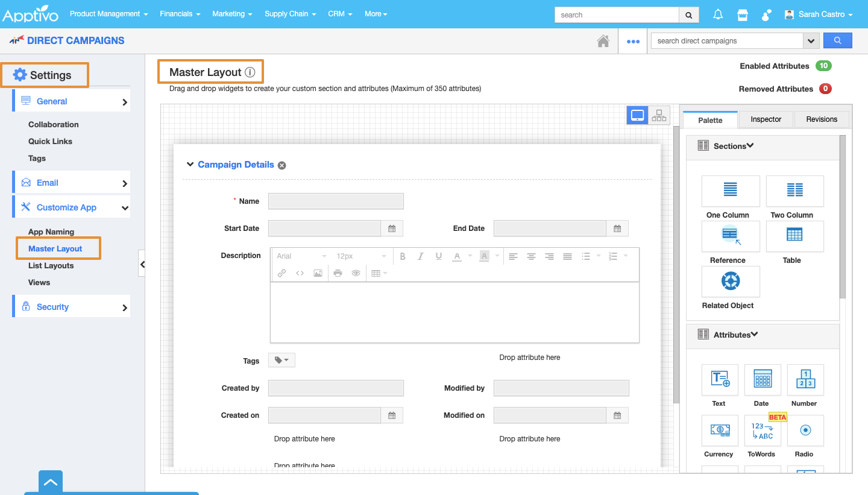Expand the Security settings group

(71, 307)
